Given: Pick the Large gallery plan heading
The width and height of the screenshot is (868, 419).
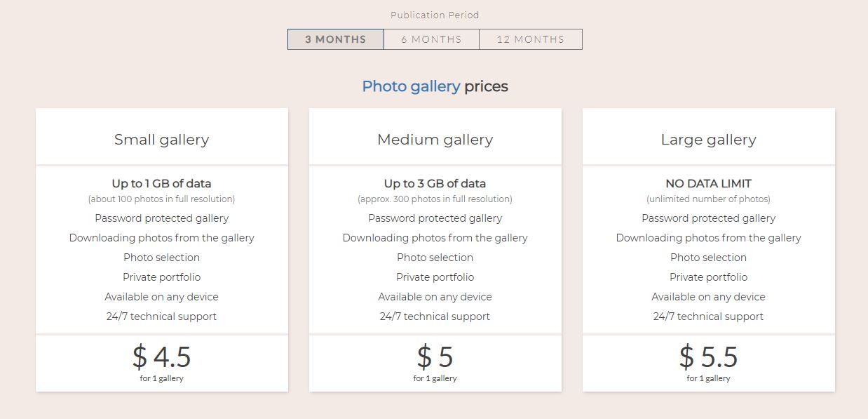Looking at the screenshot, I should [709, 140].
